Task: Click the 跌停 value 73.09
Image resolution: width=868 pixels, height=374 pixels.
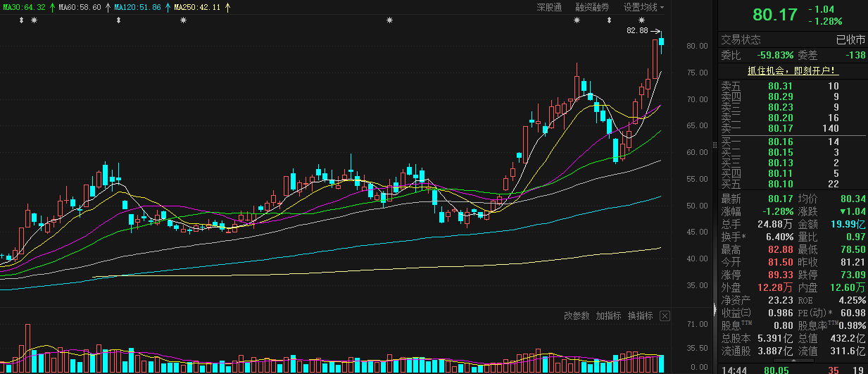Action: [853, 275]
